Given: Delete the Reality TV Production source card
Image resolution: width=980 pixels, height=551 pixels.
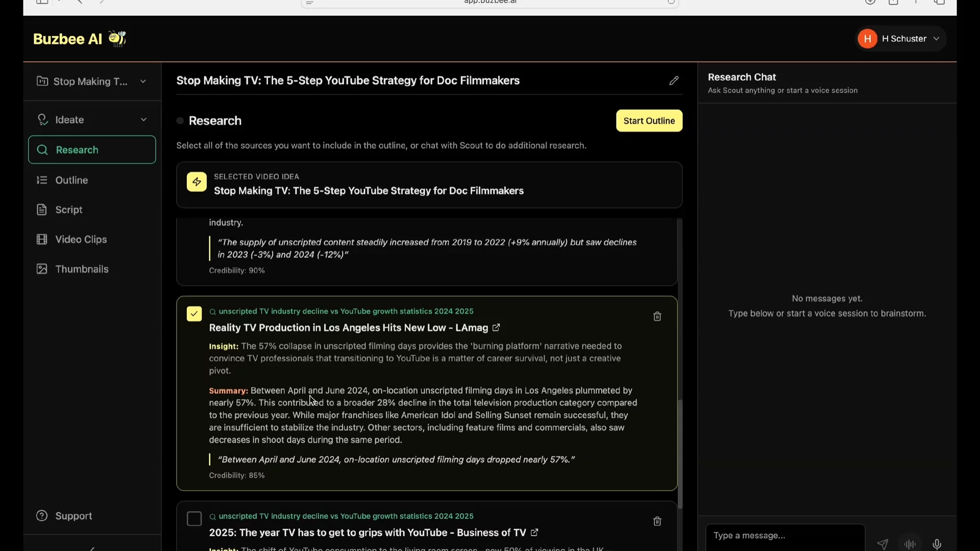Looking at the screenshot, I should [x=657, y=316].
